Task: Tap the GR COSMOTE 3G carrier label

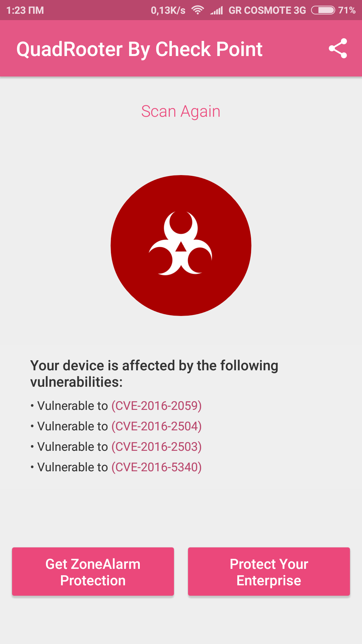Action: pos(267,10)
